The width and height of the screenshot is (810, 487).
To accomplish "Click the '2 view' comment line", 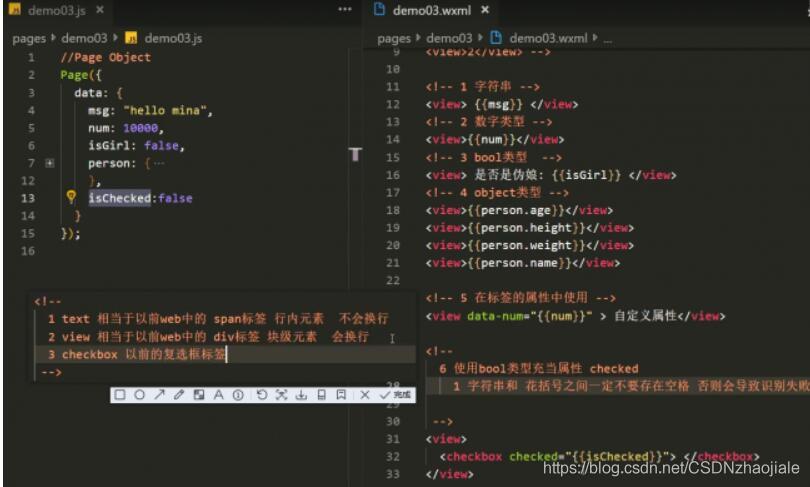I will [x=209, y=337].
